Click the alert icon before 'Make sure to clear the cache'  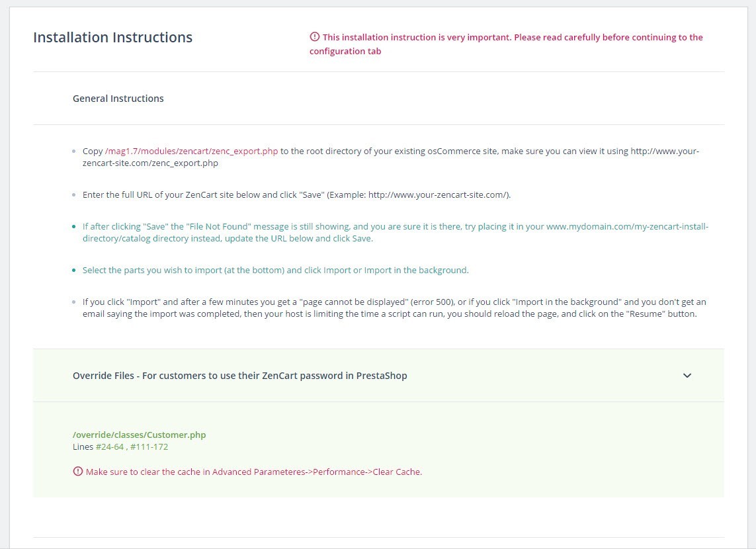point(77,472)
